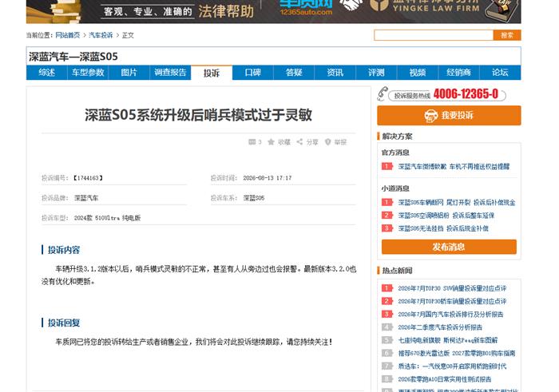The width and height of the screenshot is (559, 392).
Task: Click the star favorite icon
Action: coord(271,142)
